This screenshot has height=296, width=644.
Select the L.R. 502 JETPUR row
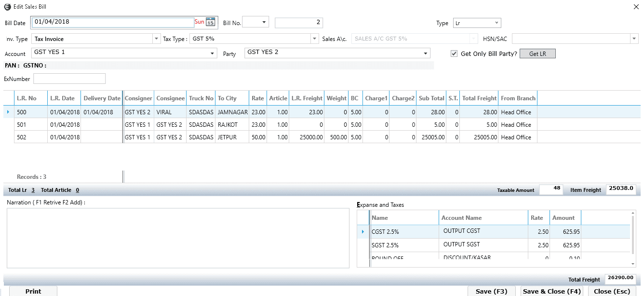point(232,137)
